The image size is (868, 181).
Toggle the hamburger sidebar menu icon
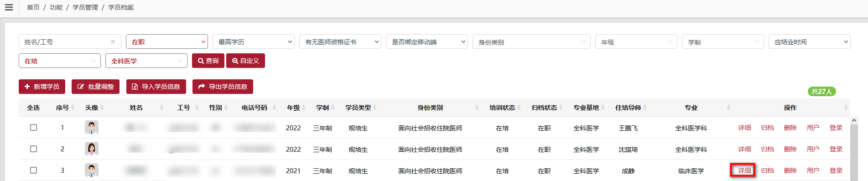click(x=9, y=7)
